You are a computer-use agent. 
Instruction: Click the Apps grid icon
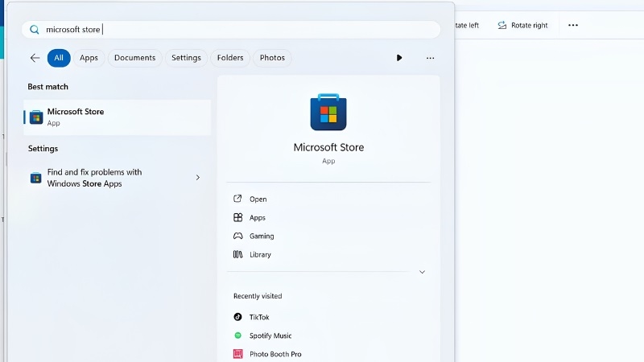pos(237,217)
